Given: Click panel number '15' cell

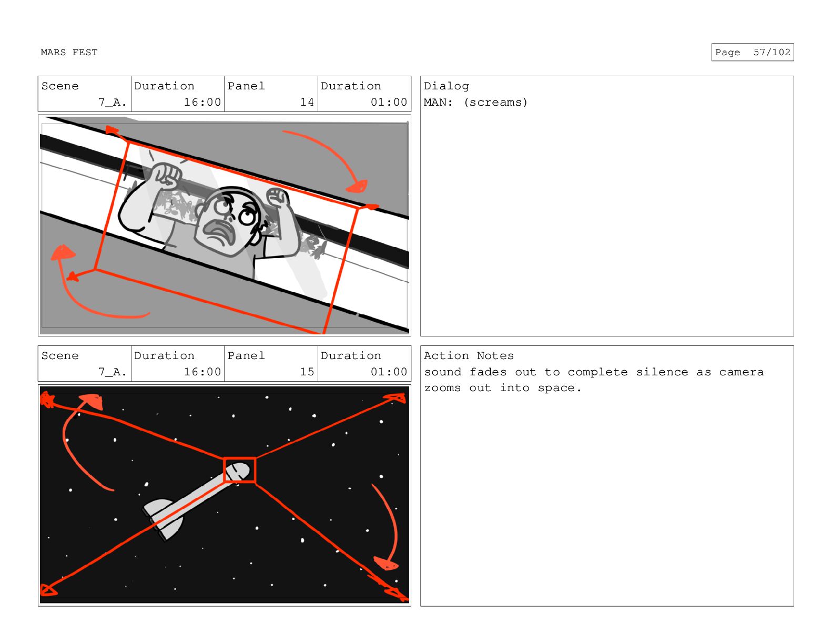Looking at the screenshot, I should click(271, 364).
